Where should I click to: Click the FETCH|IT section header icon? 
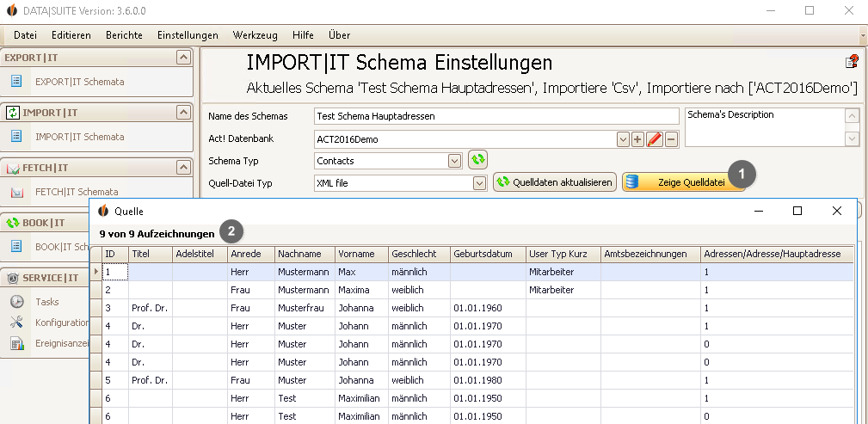click(13, 169)
